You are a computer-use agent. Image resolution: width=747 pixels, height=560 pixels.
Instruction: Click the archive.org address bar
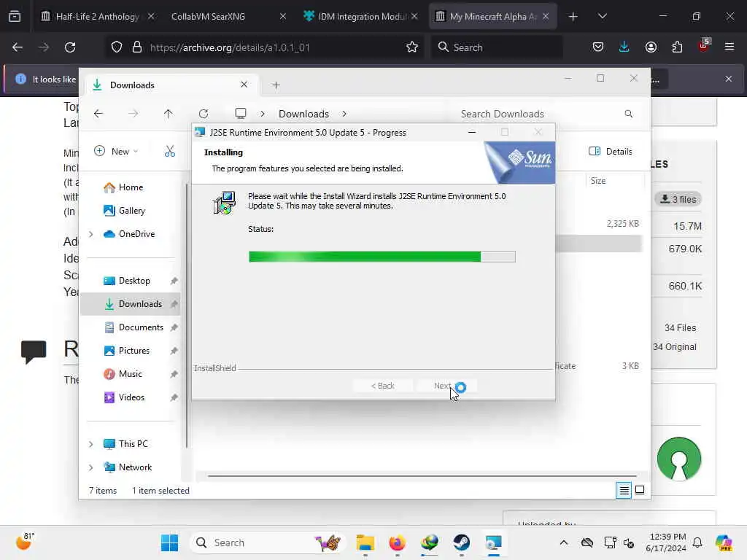click(x=264, y=47)
